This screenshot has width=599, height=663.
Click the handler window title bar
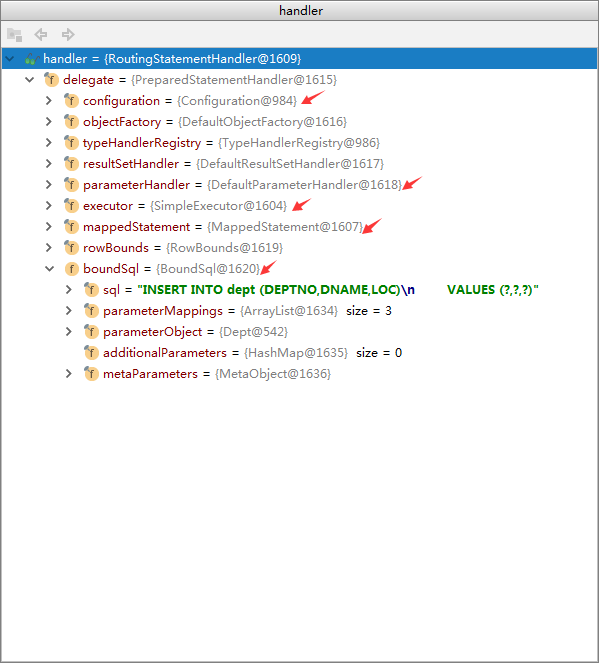(x=299, y=11)
